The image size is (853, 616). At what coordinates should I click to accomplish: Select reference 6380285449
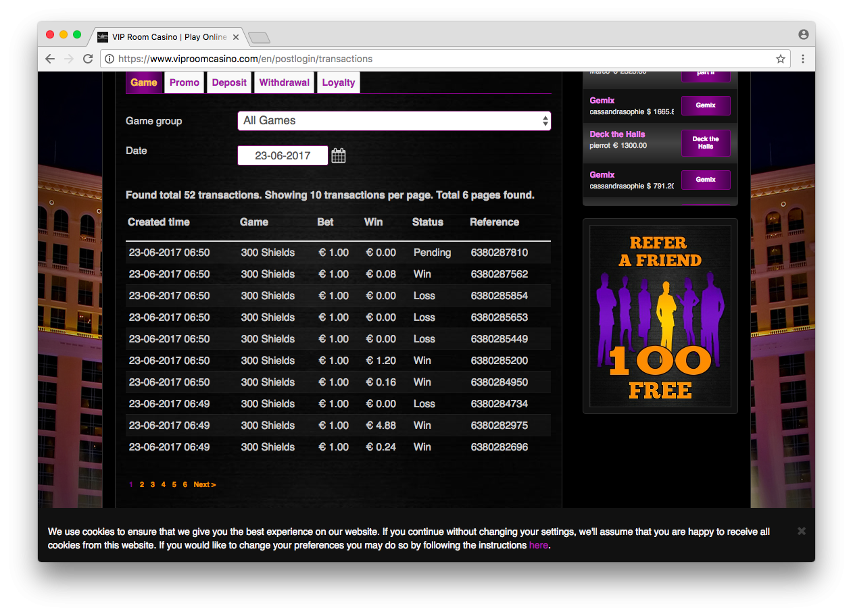click(x=499, y=339)
